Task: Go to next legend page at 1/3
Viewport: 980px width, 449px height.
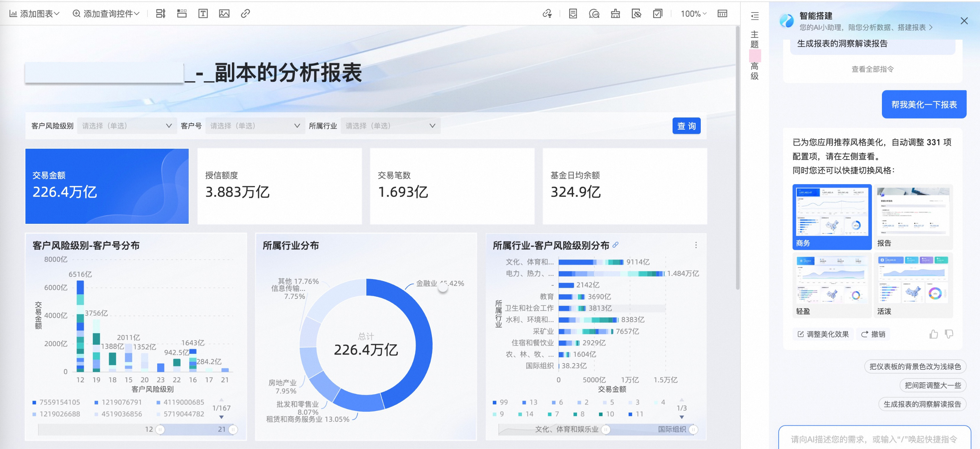Action: 682,417
